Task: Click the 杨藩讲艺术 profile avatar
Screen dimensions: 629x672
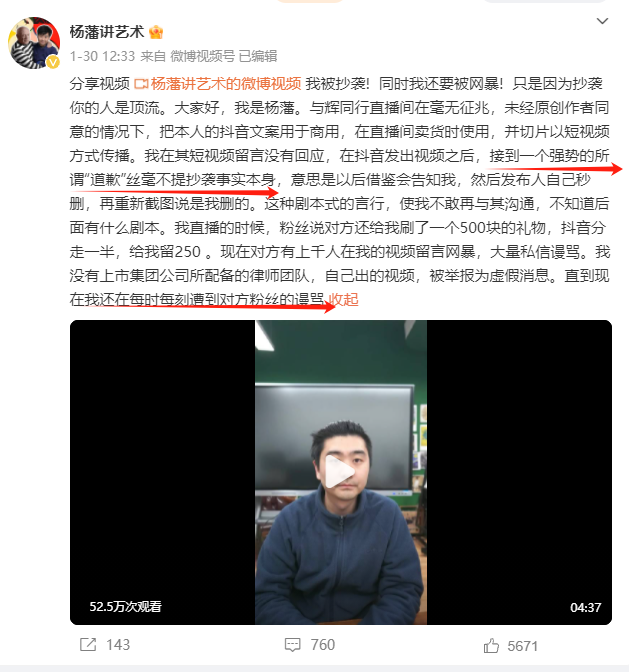Action: [34, 42]
